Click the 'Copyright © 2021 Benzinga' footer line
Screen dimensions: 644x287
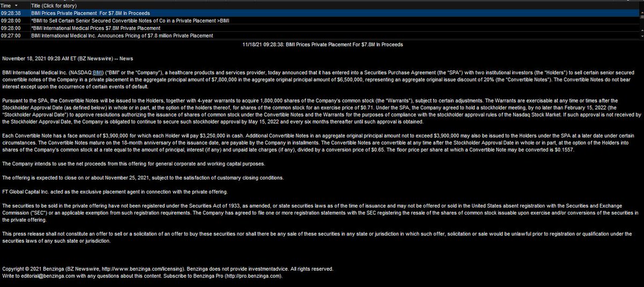click(167, 269)
